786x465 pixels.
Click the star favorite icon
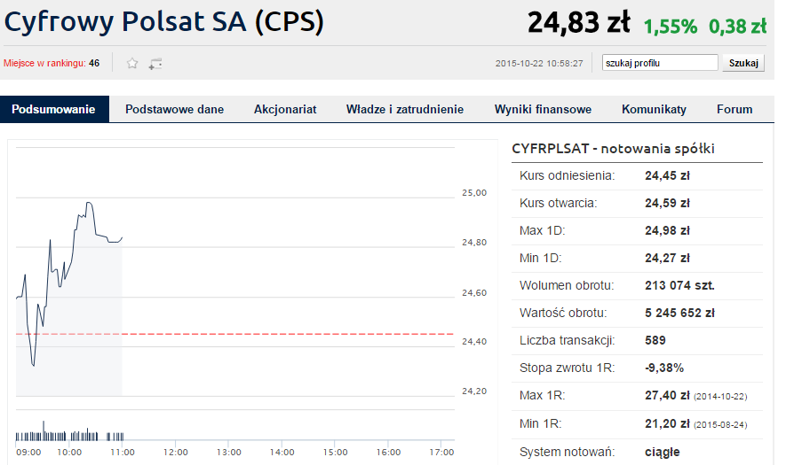(x=132, y=63)
